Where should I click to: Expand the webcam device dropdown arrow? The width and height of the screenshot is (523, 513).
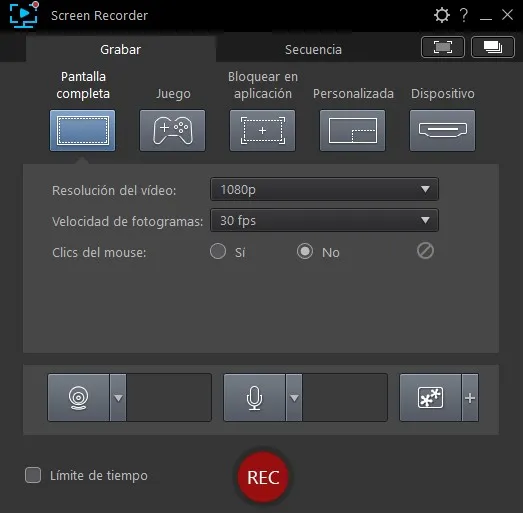[118, 398]
